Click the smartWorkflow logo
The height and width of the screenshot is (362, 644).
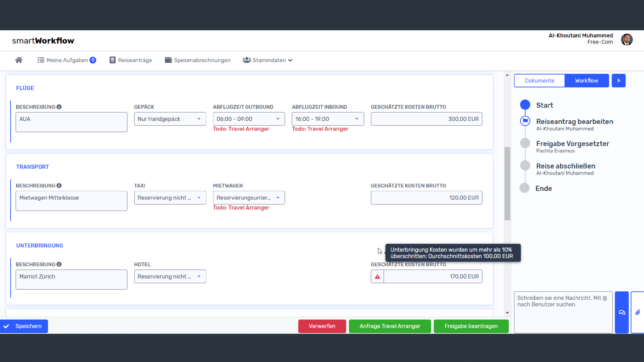(x=43, y=41)
